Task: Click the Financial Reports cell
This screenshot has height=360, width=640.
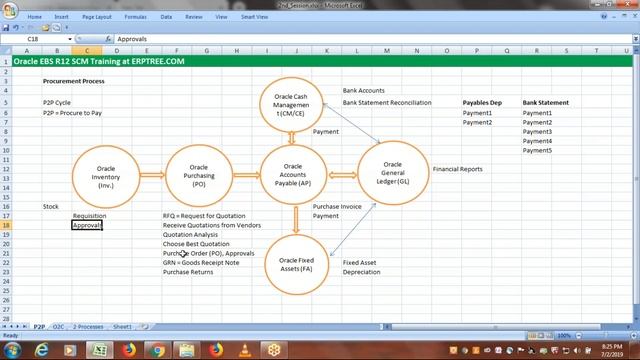Action: click(x=458, y=169)
